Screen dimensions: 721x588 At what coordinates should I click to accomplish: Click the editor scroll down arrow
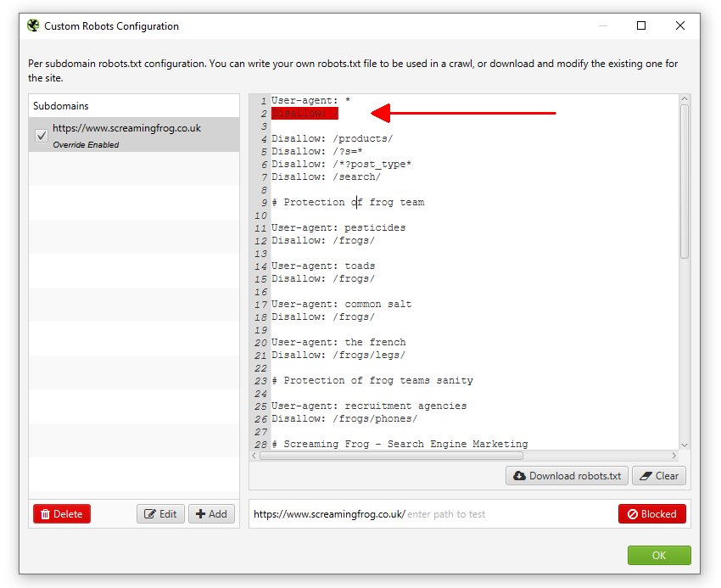click(x=685, y=445)
